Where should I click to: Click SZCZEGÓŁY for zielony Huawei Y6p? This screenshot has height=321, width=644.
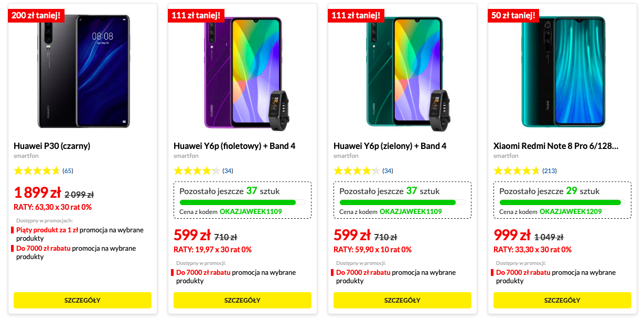pos(402,301)
